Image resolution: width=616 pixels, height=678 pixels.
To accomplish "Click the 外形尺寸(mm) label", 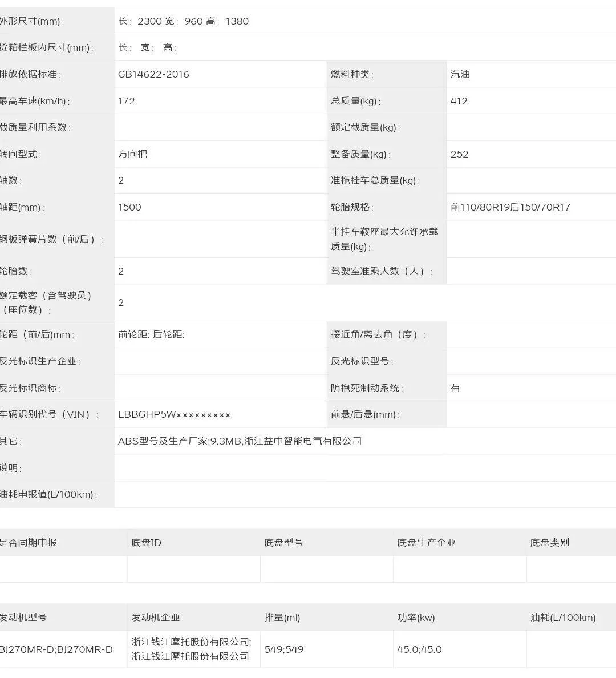I will tap(31, 21).
